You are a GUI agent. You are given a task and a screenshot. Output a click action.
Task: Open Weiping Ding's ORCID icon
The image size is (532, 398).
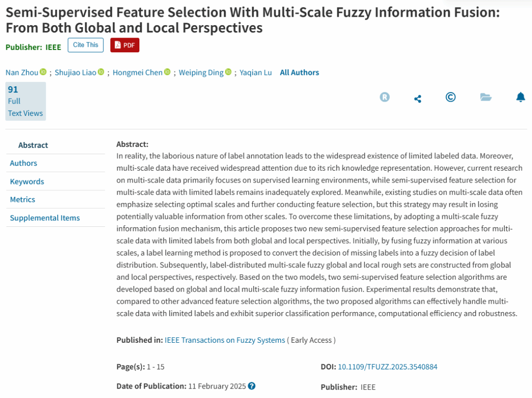229,72
